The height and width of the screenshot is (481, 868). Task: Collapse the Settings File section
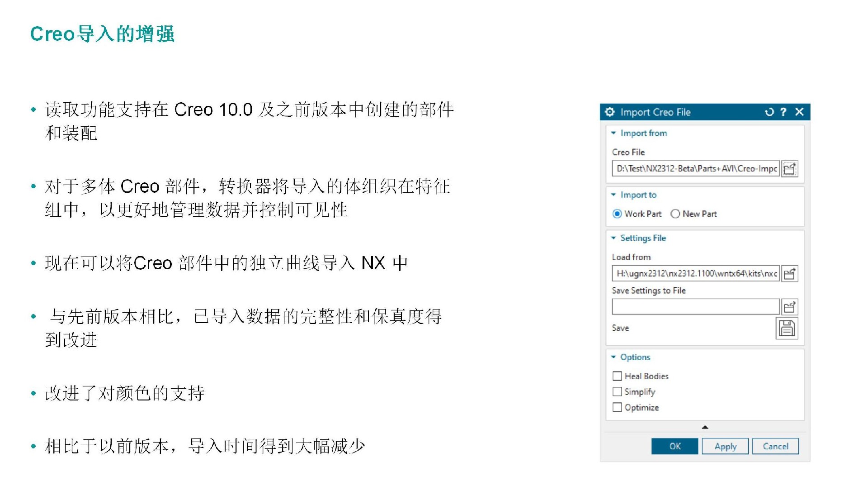(613, 238)
